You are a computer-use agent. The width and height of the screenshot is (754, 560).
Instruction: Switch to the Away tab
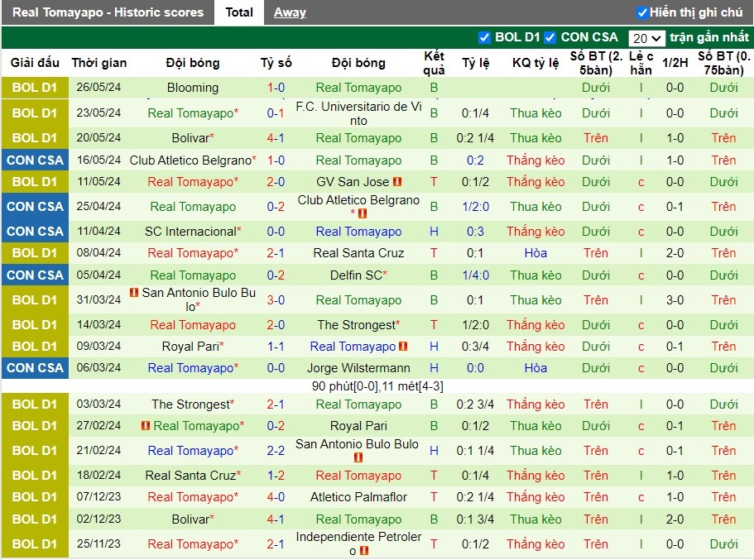pos(290,12)
